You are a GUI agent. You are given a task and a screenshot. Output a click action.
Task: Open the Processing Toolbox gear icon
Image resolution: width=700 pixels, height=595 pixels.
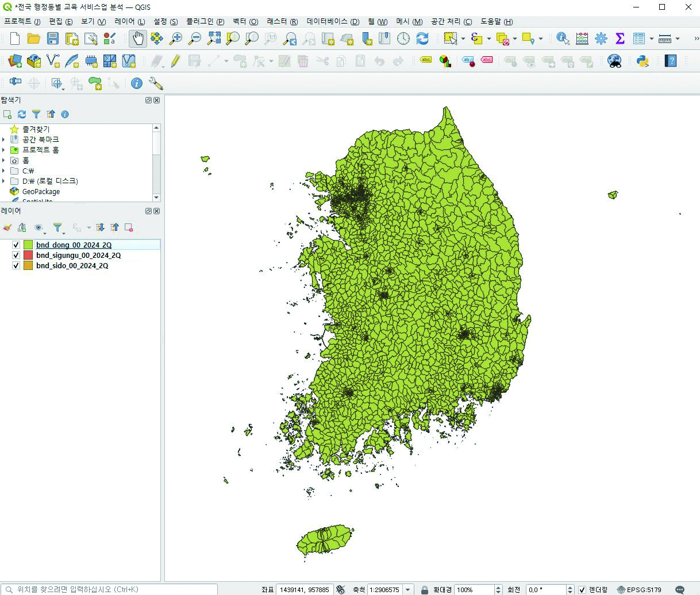[x=601, y=38]
